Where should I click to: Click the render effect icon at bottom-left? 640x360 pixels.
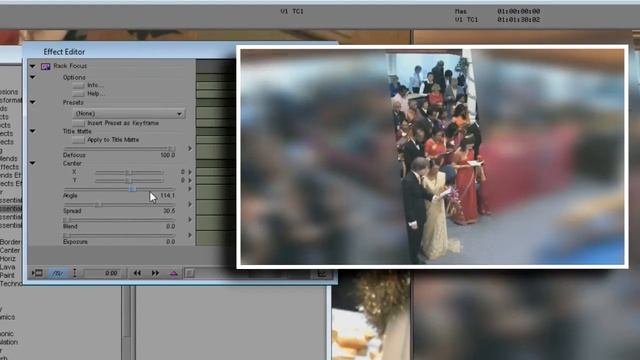point(38,273)
